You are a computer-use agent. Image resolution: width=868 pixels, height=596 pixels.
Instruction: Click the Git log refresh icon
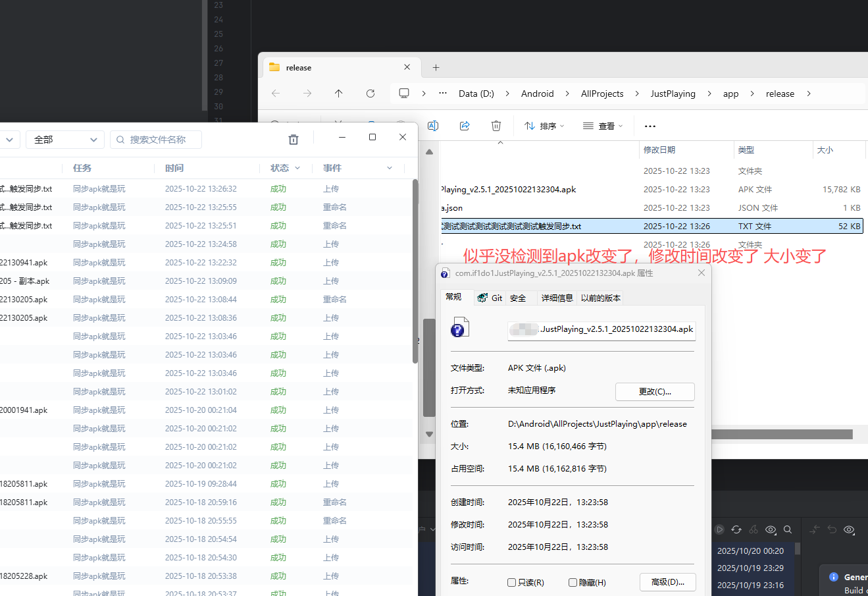[x=736, y=529]
